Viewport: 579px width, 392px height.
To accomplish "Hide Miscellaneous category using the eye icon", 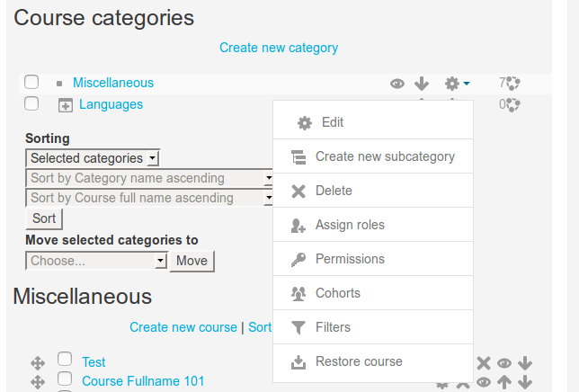I will pos(397,84).
